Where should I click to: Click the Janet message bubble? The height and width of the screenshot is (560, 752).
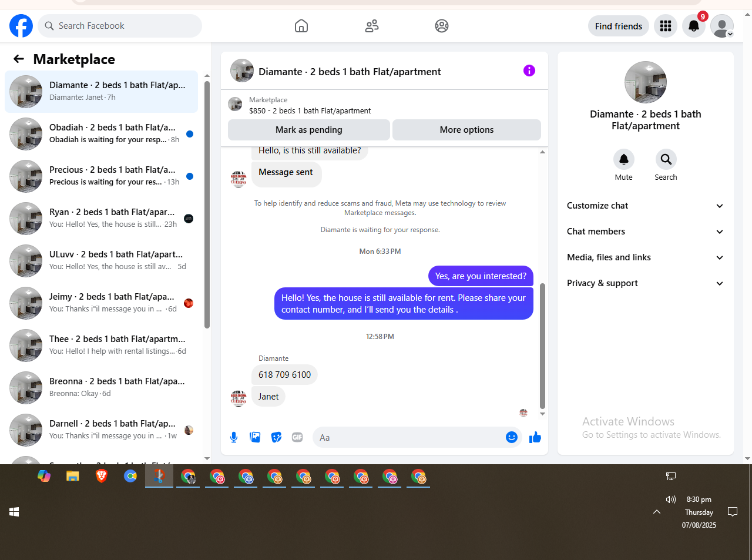(268, 397)
